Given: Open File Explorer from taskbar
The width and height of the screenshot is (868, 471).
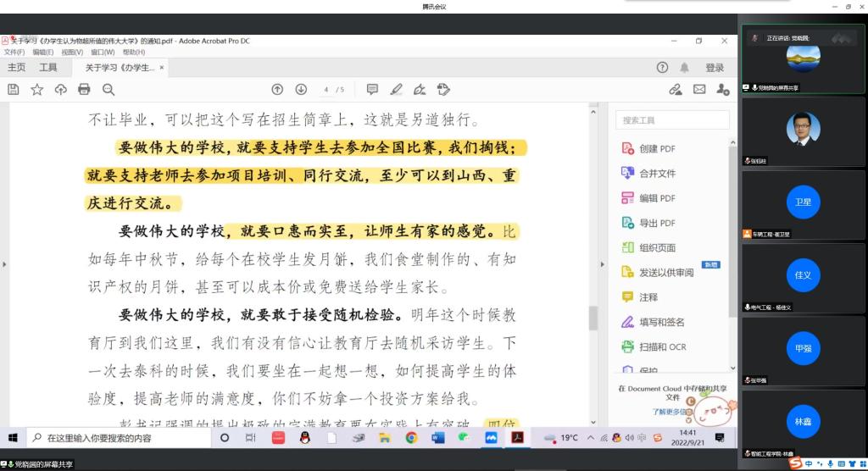Looking at the screenshot, I should pos(385,438).
